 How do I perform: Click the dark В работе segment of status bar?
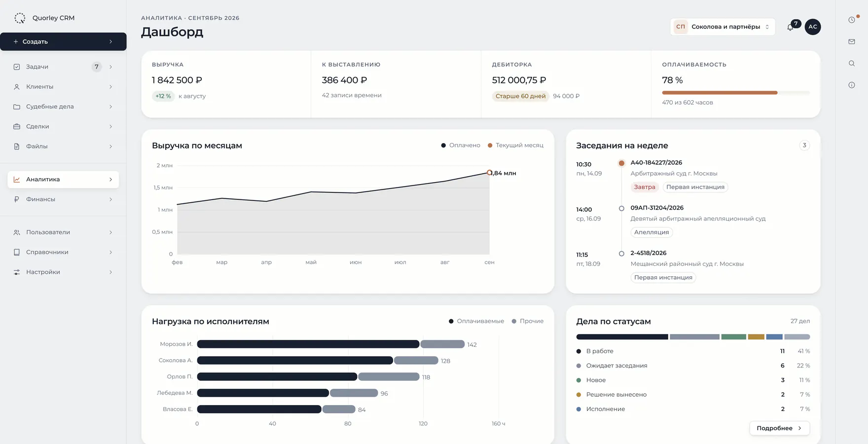pyautogui.click(x=622, y=337)
